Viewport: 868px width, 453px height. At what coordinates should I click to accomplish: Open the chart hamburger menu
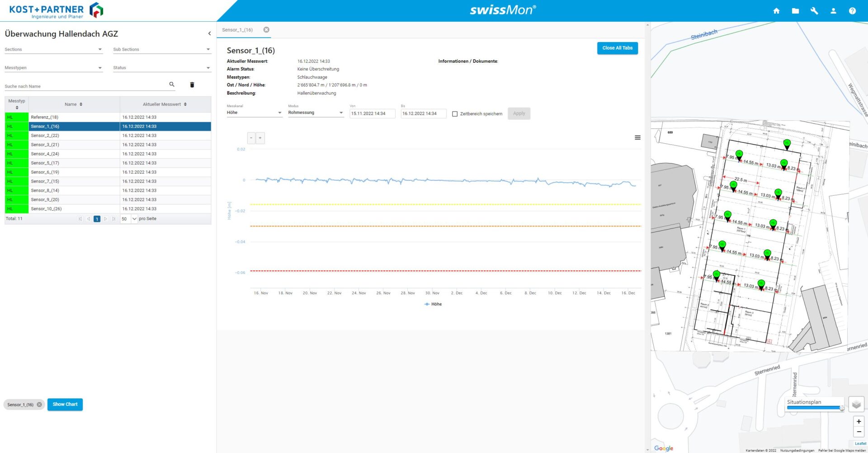click(x=637, y=138)
